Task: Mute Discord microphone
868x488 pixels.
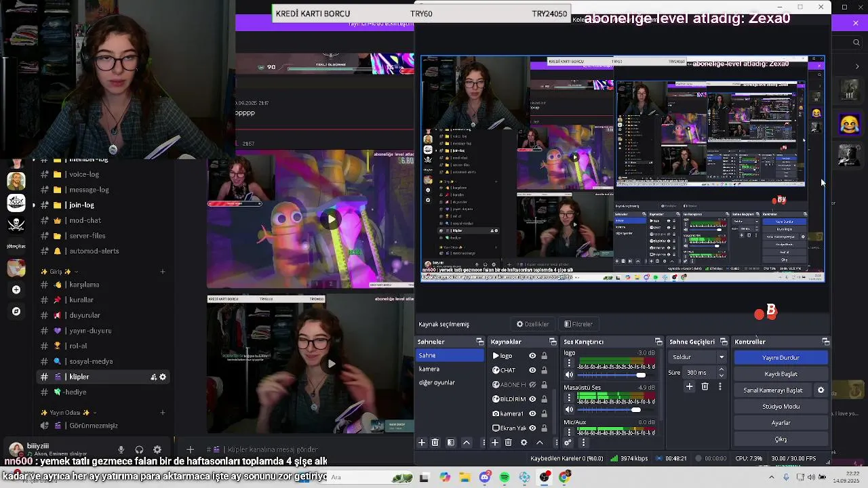Action: coord(121,449)
